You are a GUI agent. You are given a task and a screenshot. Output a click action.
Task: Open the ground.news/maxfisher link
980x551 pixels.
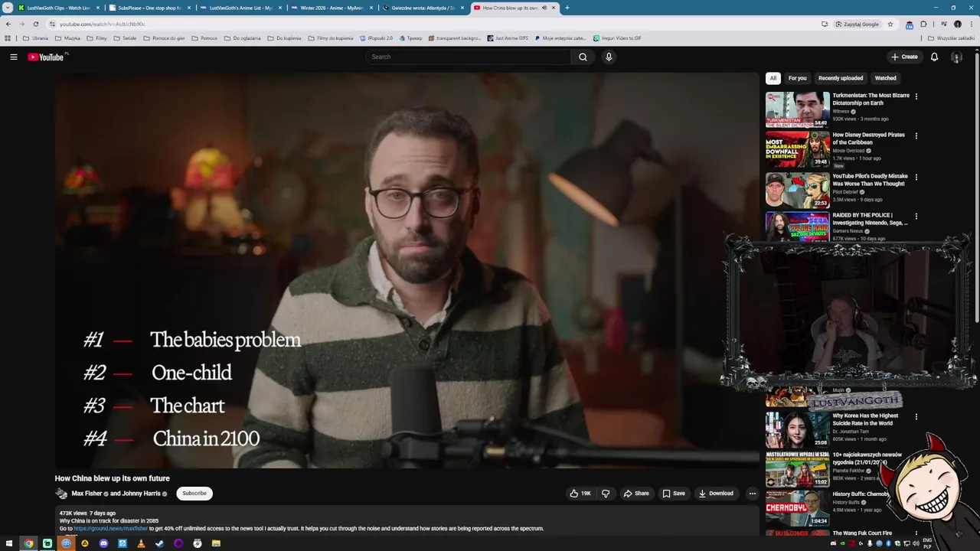[x=111, y=529]
